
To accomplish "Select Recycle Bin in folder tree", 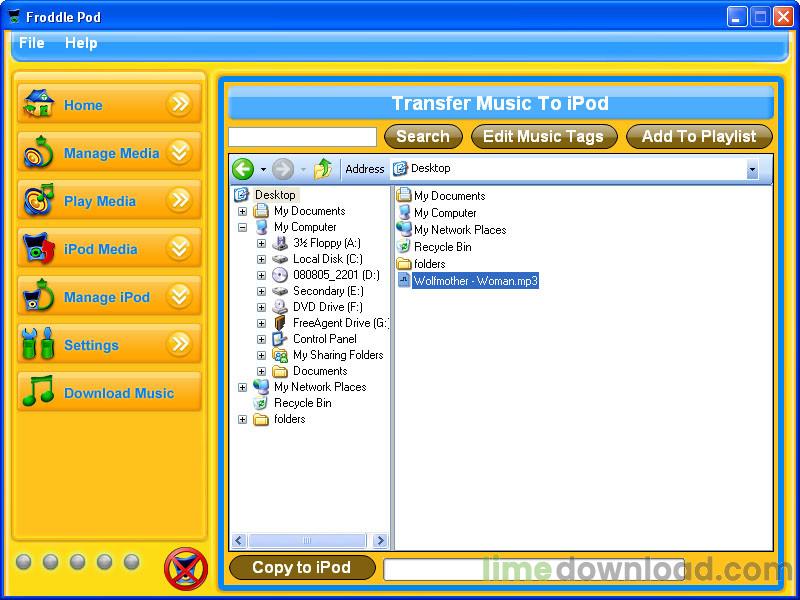I will 303,403.
